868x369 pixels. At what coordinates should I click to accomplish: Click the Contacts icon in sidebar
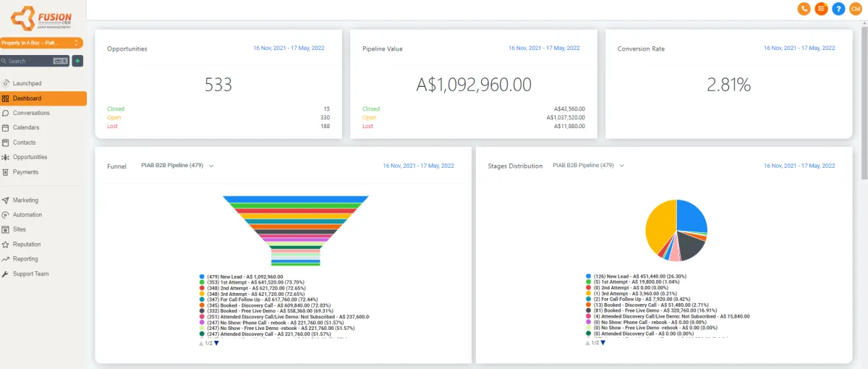coord(6,143)
